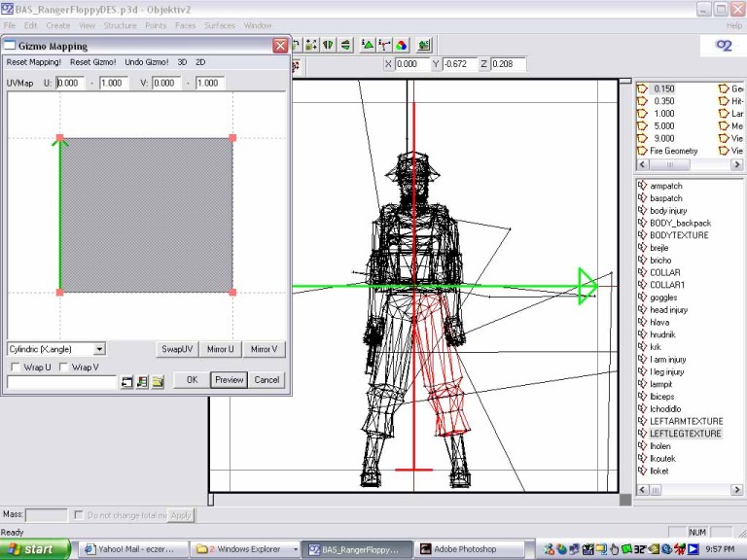Click the rightmost green building toolbar icon
The image size is (747, 560).
pos(424,45)
